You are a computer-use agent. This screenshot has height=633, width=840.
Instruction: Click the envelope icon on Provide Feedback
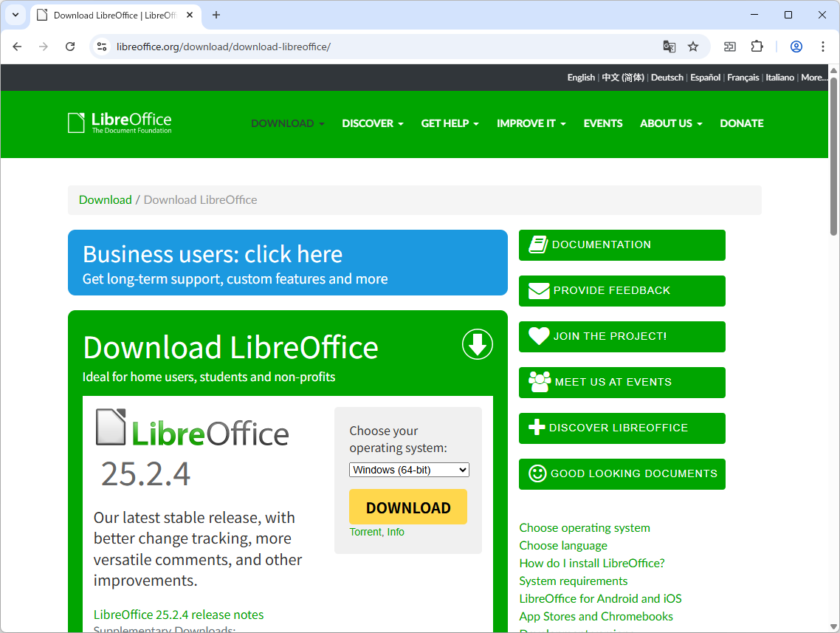click(537, 290)
